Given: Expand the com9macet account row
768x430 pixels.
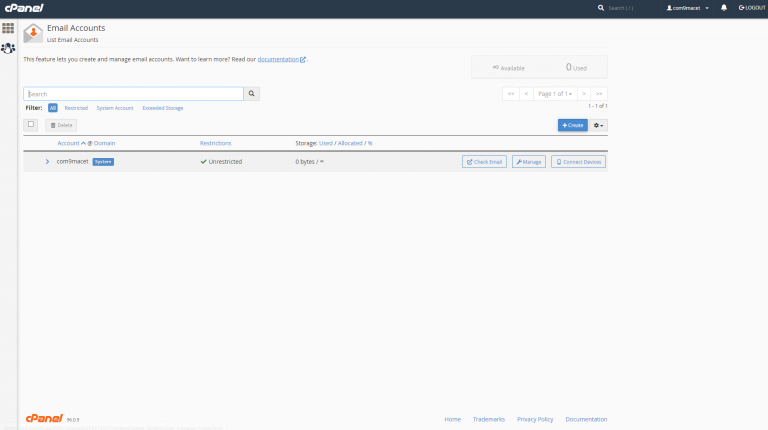Looking at the screenshot, I should tap(47, 161).
